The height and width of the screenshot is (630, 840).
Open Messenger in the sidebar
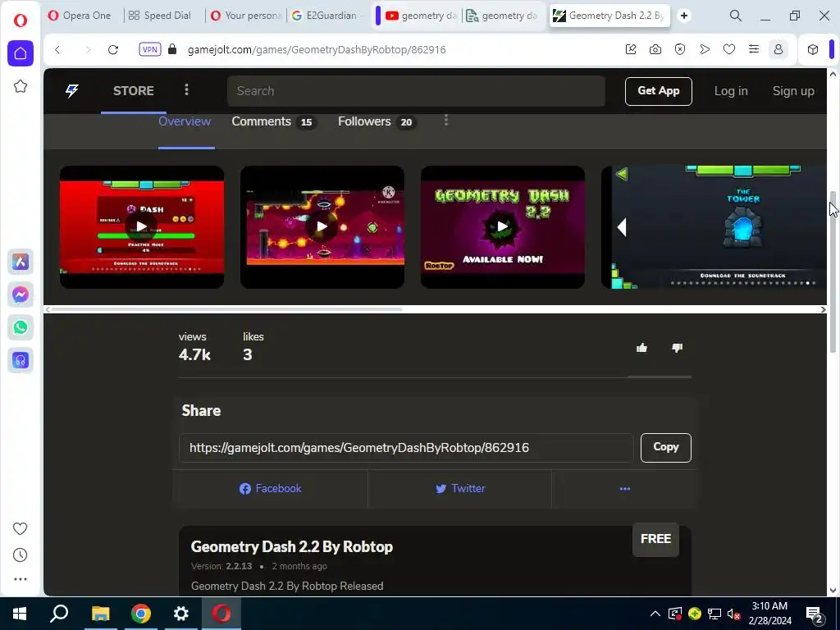tap(21, 294)
